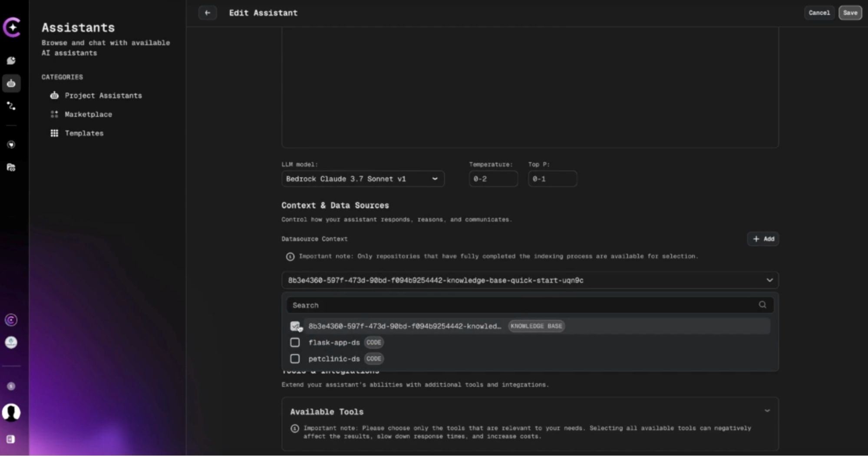The image size is (868, 456).
Task: Select the assistants robot icon in the sidebar
Action: [11, 83]
